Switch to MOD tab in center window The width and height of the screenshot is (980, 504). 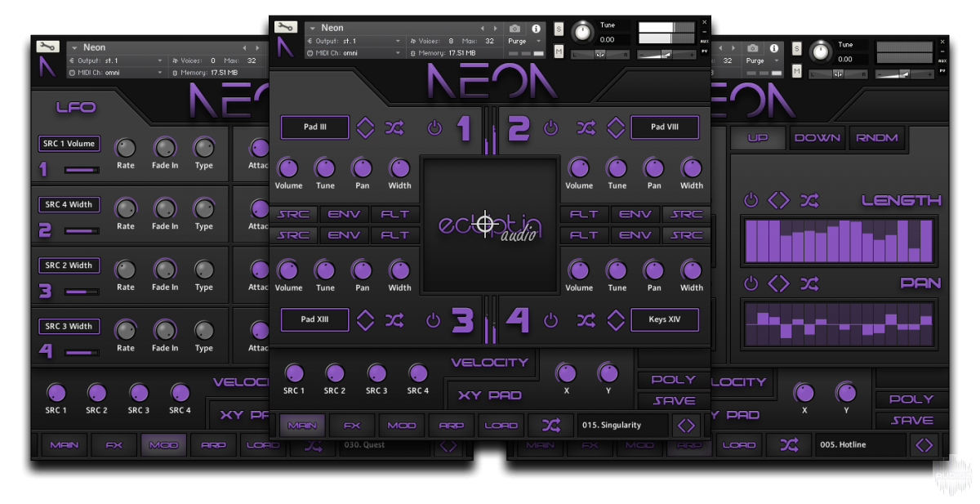[402, 426]
